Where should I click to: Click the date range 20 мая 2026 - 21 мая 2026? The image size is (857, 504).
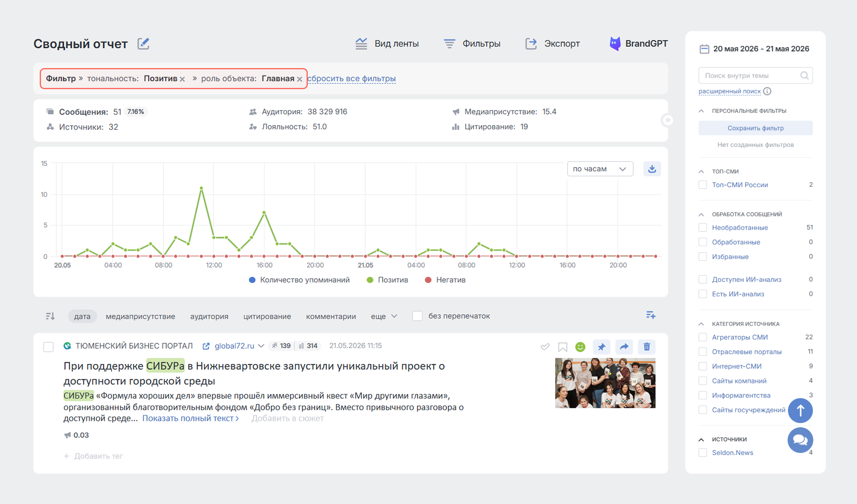[761, 49]
